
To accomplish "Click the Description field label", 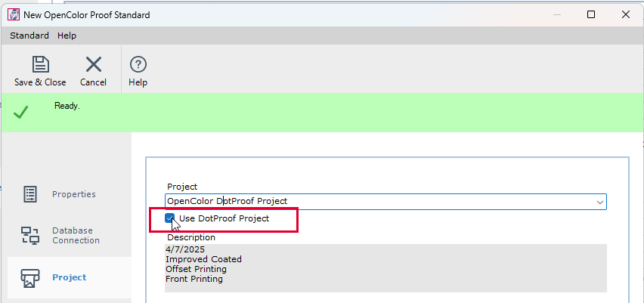I will (x=191, y=237).
